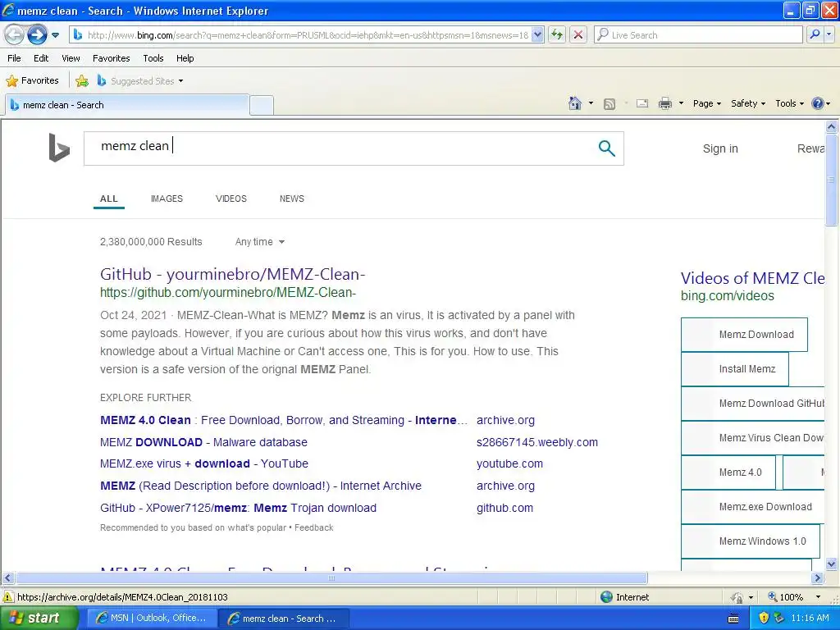Open the File menu
Image resolution: width=840 pixels, height=630 pixels.
pos(15,58)
